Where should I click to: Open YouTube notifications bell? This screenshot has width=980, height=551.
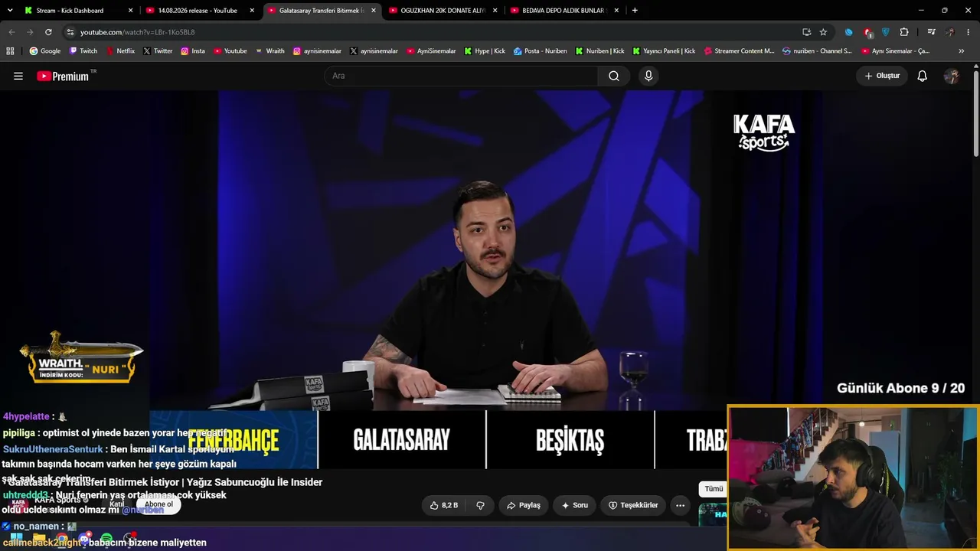tap(923, 76)
